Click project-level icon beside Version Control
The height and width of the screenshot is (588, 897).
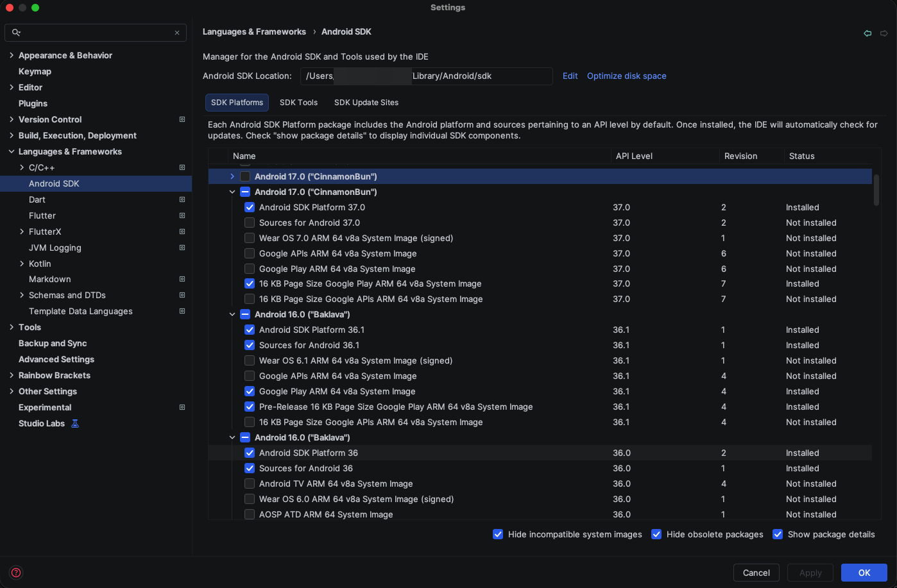click(x=182, y=119)
